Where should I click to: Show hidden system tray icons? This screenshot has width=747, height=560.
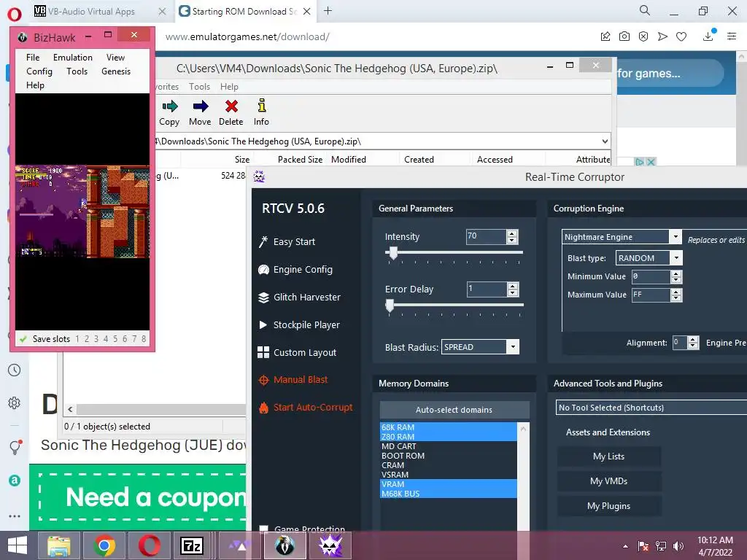[x=625, y=546]
